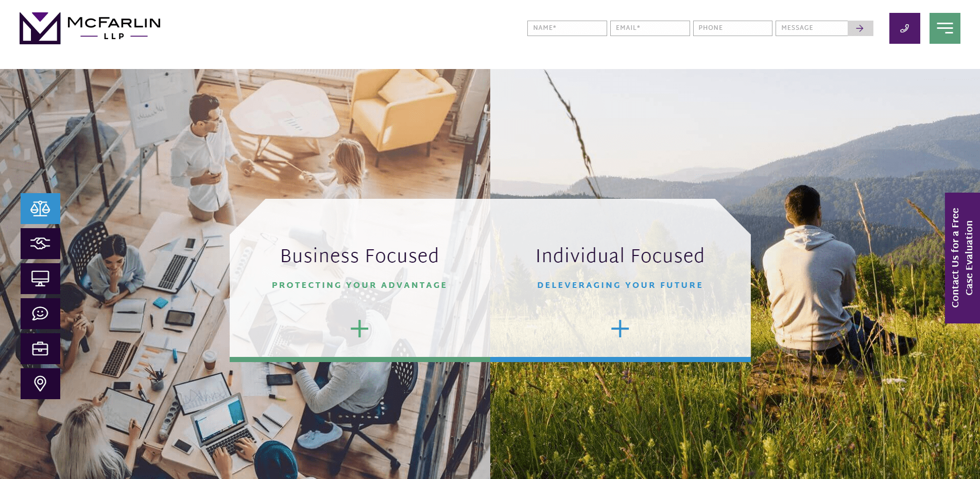Click the smiley chat bubble sidebar icon
The width and height of the screenshot is (980, 479).
pos(40,314)
